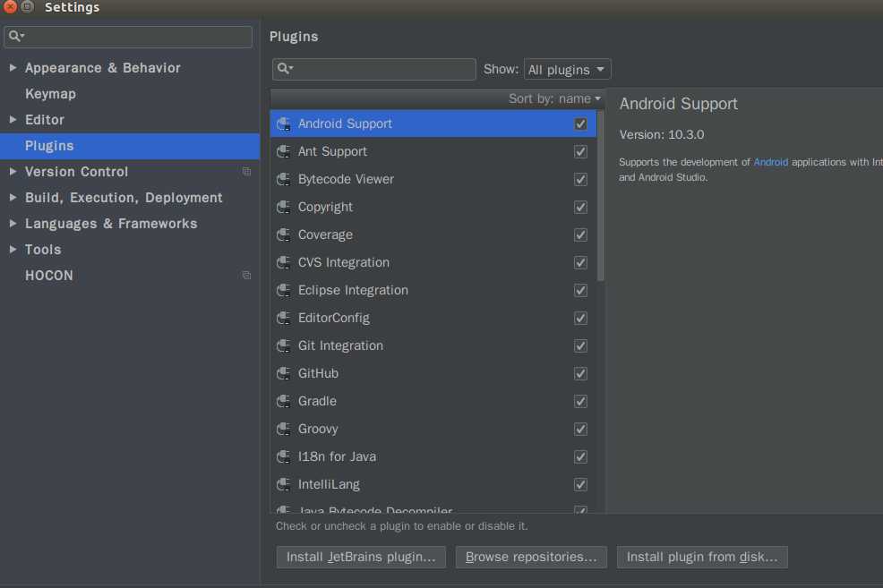Select the Bytecode Viewer plugin row
Screen dimensions: 883x588
(433, 179)
